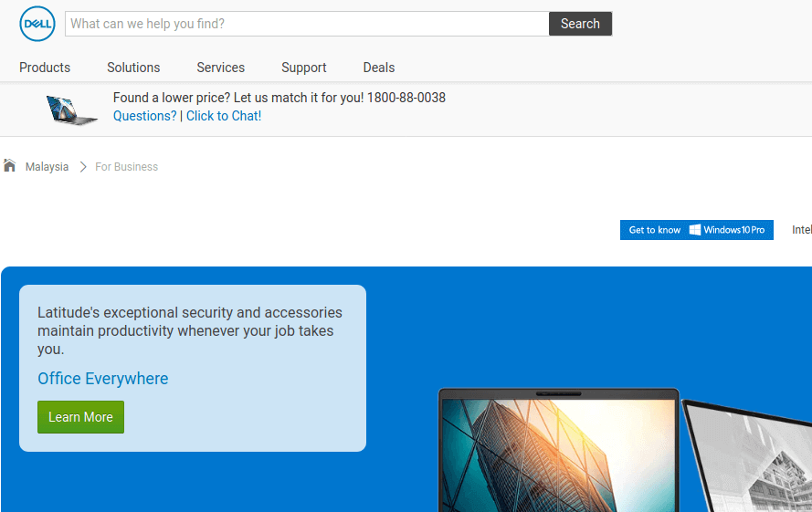Open the Solutions menu
Screen dimensions: 812x512
point(133,68)
